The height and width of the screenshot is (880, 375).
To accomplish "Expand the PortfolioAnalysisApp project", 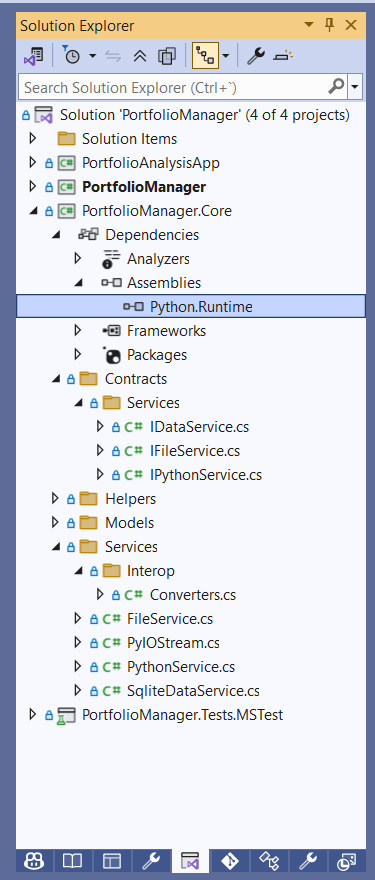I will [x=32, y=163].
